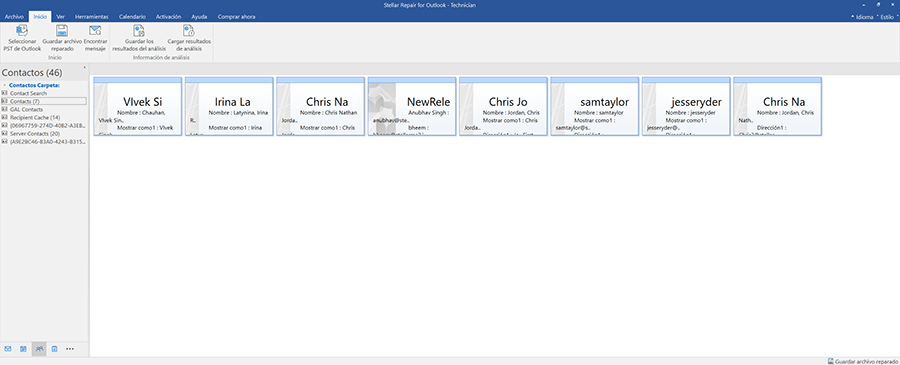
Task: Click the Contactos (46) header
Action: [32, 73]
